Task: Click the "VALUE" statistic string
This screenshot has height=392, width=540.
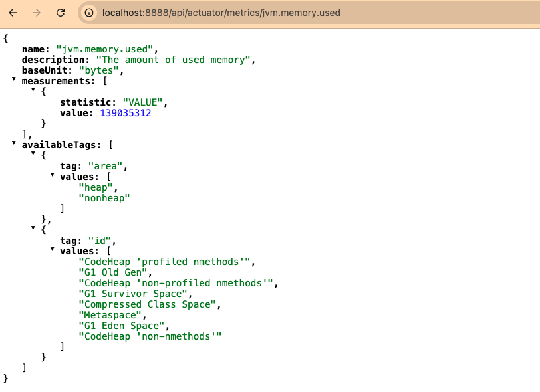Action: point(142,102)
